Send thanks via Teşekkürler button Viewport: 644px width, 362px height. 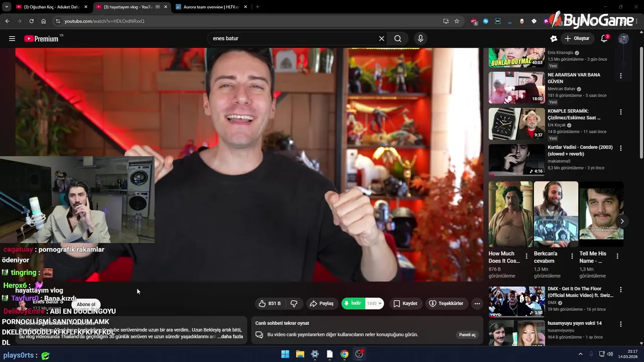(x=446, y=304)
